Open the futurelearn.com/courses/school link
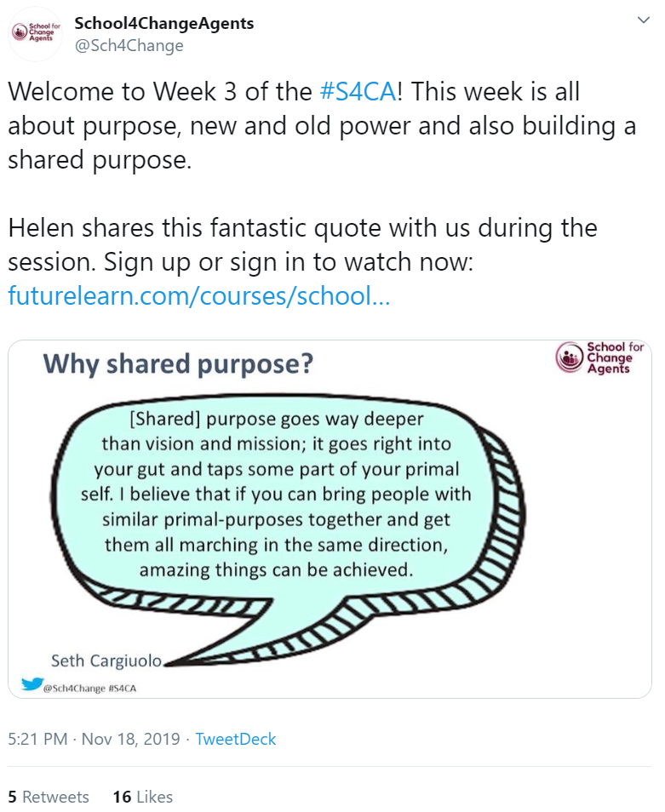 pos(199,295)
